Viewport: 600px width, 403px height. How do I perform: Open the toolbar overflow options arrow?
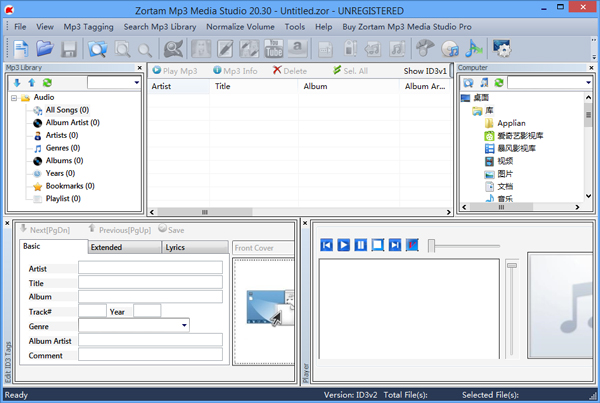[x=594, y=57]
